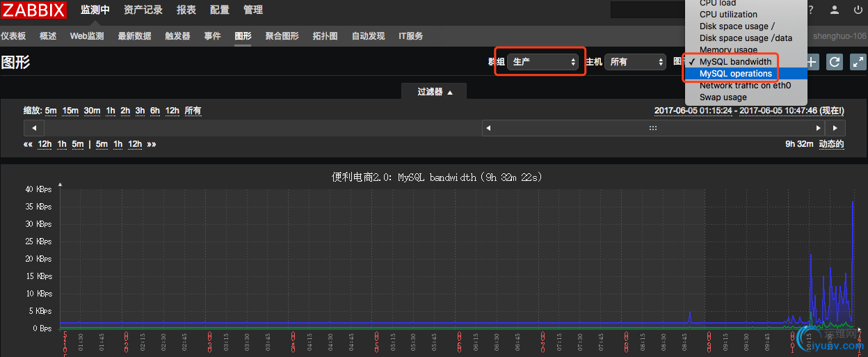
Task: Set zoom to 15m
Action: pos(70,111)
